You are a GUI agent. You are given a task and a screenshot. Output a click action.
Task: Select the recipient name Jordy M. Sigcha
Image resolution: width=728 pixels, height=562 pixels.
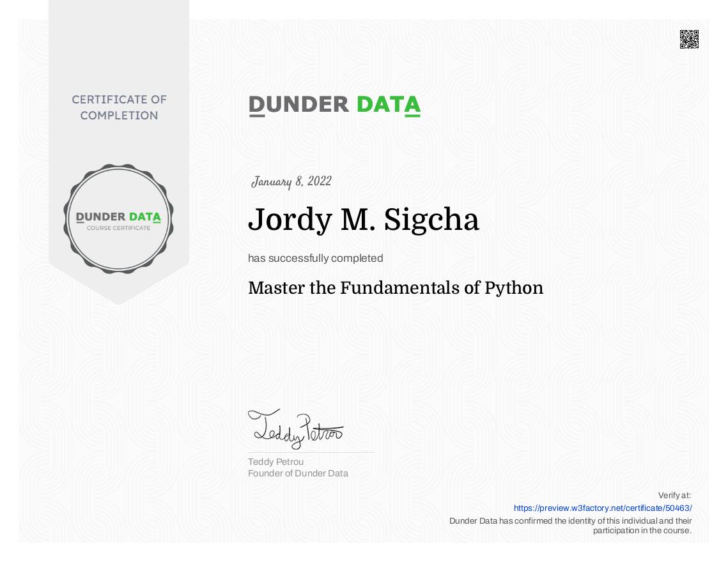364,220
